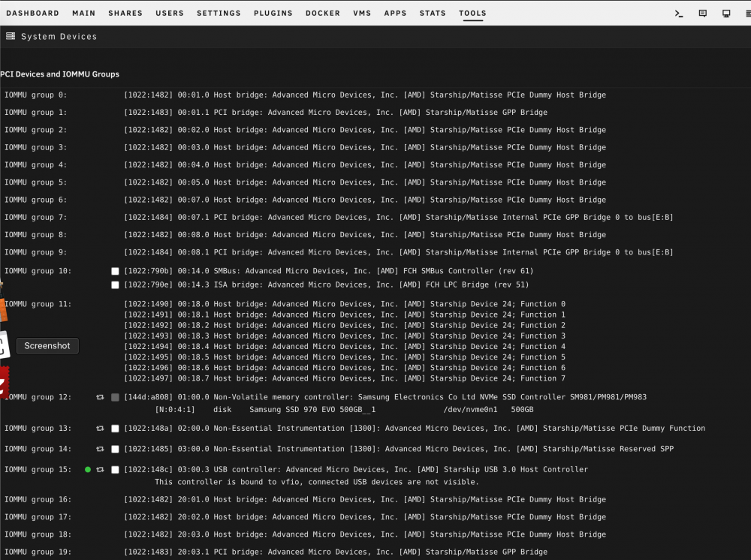Select the bound to vfio notice text
751x560 pixels.
pyautogui.click(x=317, y=482)
